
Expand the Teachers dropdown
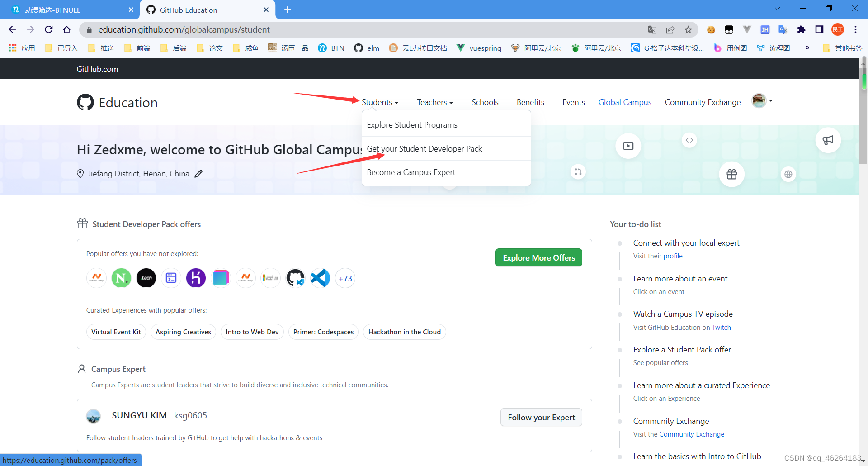pyautogui.click(x=434, y=102)
